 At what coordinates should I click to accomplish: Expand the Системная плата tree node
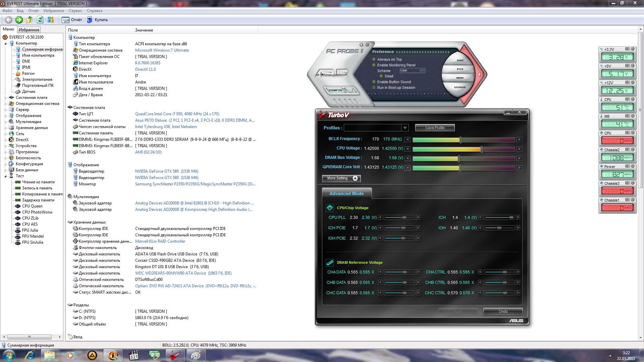pyautogui.click(x=6, y=98)
